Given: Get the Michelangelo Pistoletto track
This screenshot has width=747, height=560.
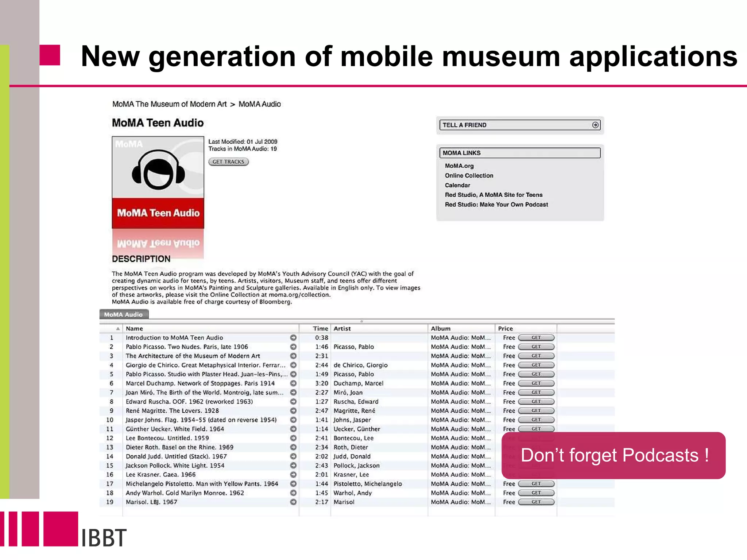Looking at the screenshot, I should [x=536, y=484].
